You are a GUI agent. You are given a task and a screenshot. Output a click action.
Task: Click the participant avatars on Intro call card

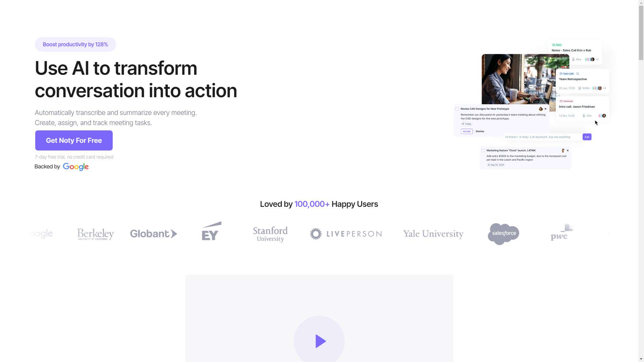coord(602,116)
